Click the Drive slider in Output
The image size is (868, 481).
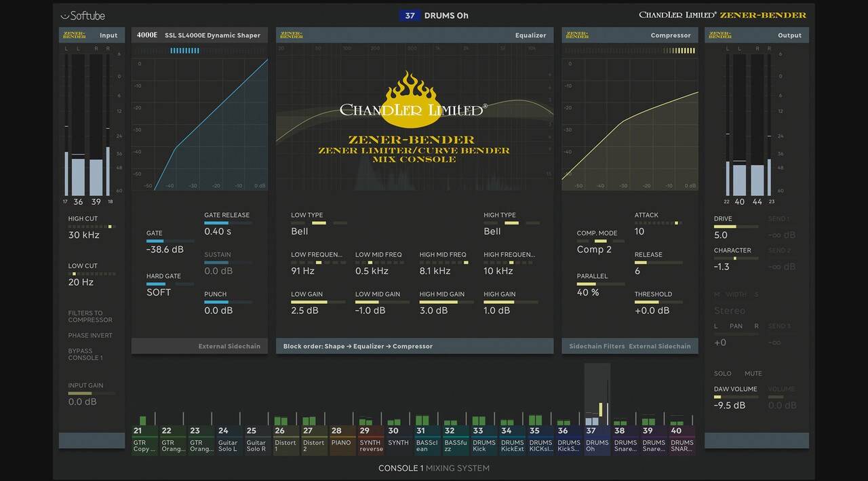tap(736, 227)
